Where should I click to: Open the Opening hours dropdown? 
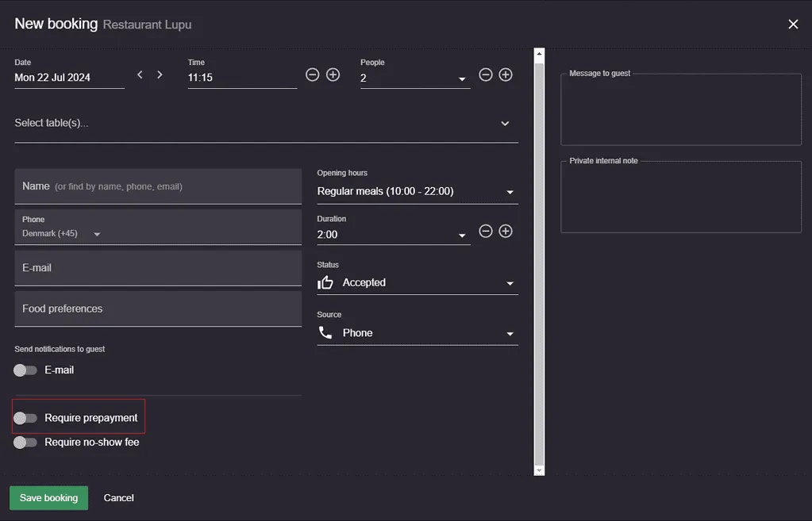pyautogui.click(x=418, y=191)
